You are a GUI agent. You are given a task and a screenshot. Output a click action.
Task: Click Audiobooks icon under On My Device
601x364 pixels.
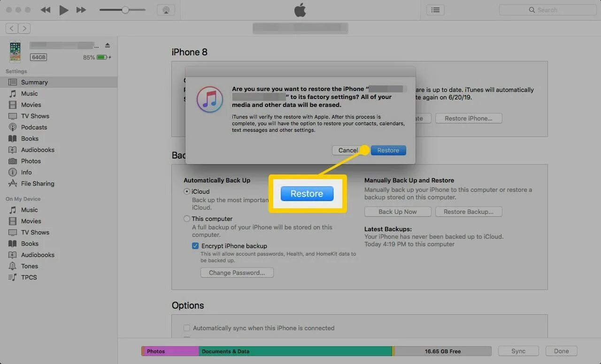coord(13,255)
